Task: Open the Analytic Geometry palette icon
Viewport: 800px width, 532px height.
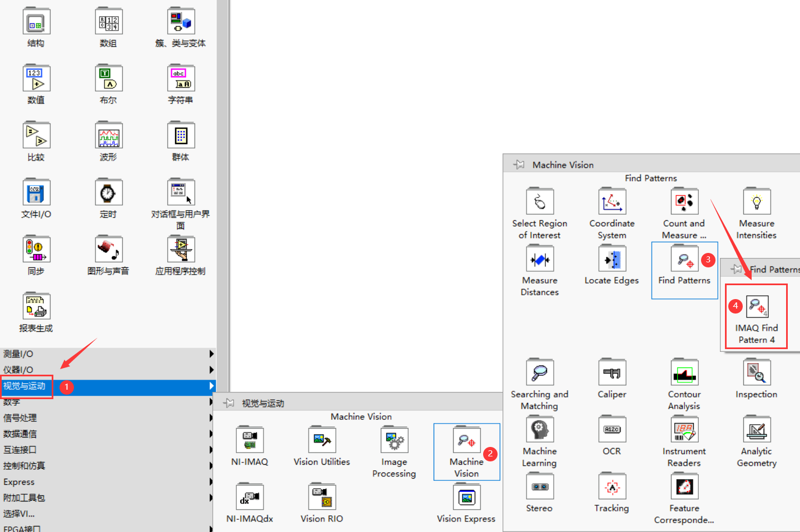Action: [x=757, y=430]
